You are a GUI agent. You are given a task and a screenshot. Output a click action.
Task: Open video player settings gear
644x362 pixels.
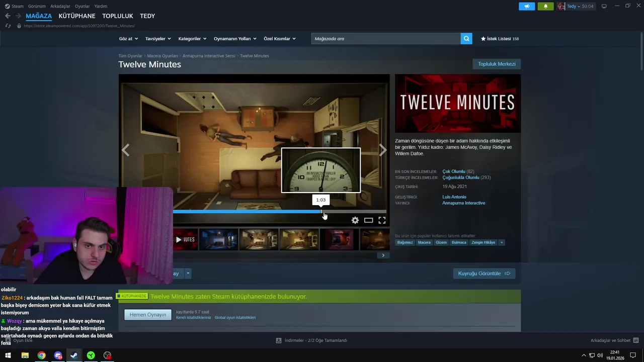pyautogui.click(x=355, y=220)
